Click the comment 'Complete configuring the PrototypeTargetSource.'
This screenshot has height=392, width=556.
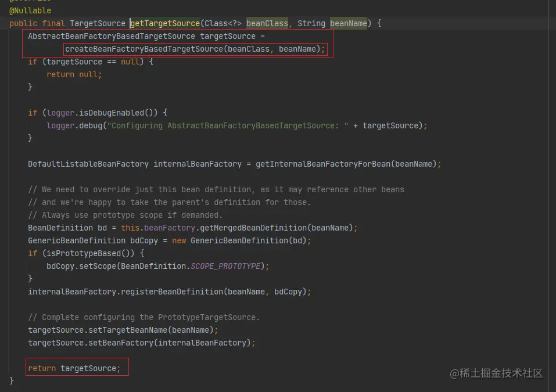[x=144, y=317]
